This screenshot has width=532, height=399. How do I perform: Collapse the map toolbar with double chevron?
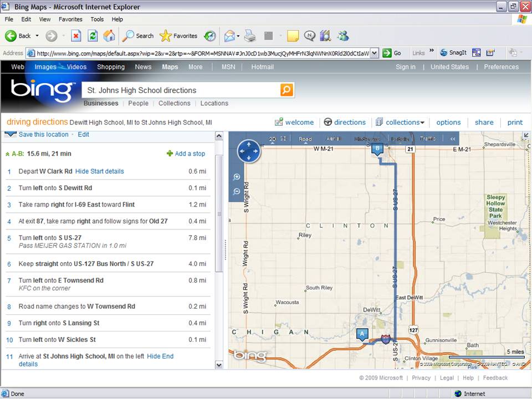tap(453, 139)
